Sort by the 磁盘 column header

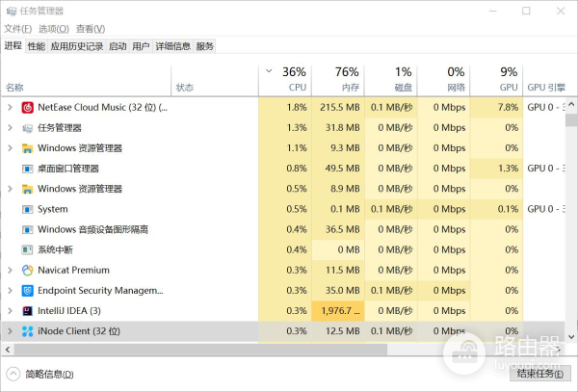coord(391,79)
